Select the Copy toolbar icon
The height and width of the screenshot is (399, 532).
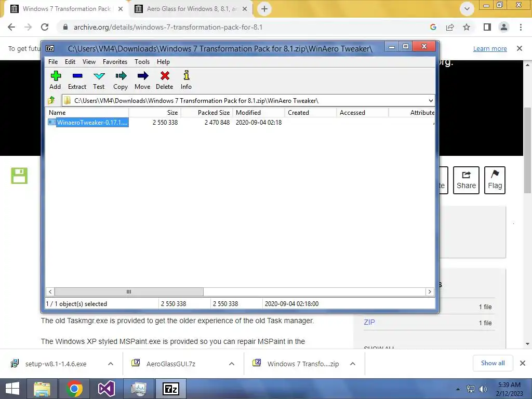click(121, 80)
